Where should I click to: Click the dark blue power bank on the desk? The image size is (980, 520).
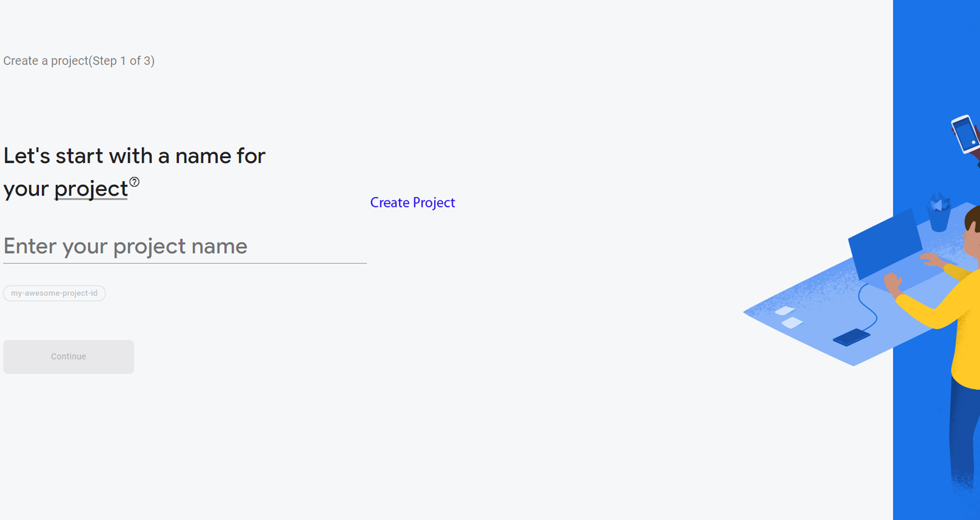click(x=851, y=338)
